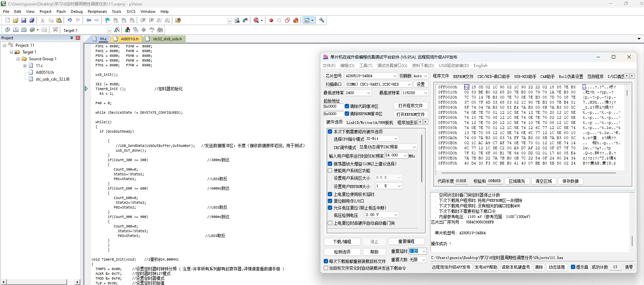Collapse the Source Group 1 tree node
This screenshot has height=285, width=644.
18,59
